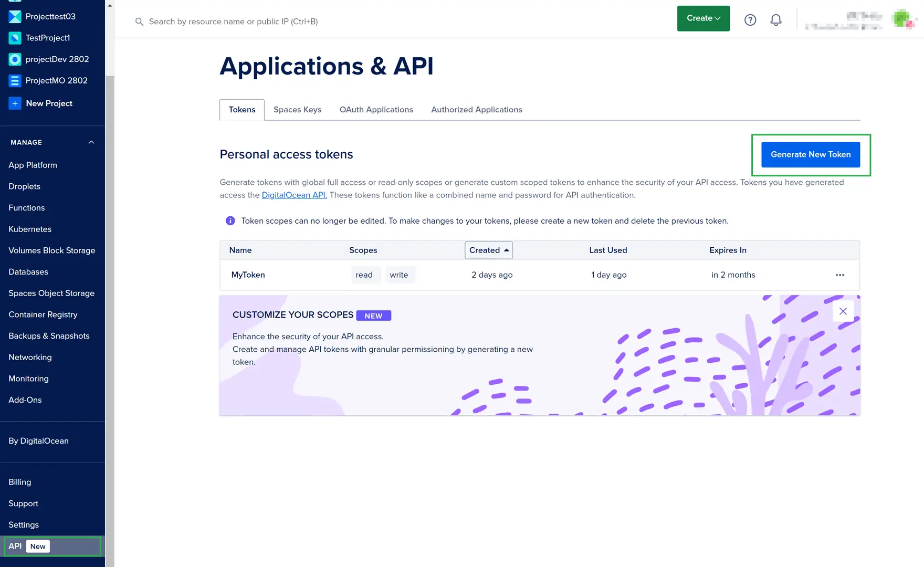Image resolution: width=924 pixels, height=567 pixels.
Task: Open Networking section
Action: [30, 358]
